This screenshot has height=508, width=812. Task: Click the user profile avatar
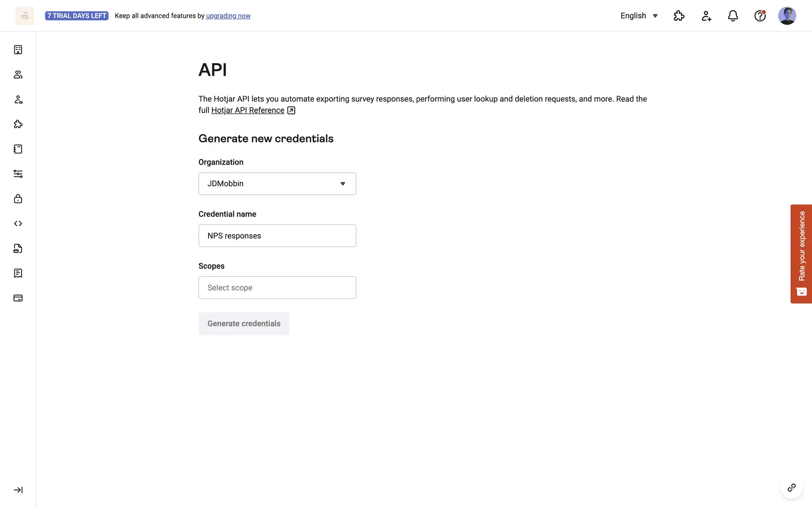coord(787,16)
